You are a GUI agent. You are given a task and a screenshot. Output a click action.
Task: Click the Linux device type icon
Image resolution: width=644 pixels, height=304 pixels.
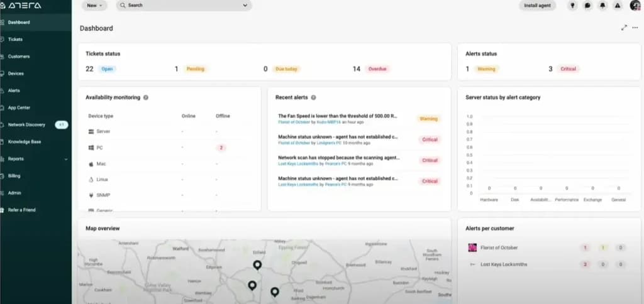(x=91, y=180)
